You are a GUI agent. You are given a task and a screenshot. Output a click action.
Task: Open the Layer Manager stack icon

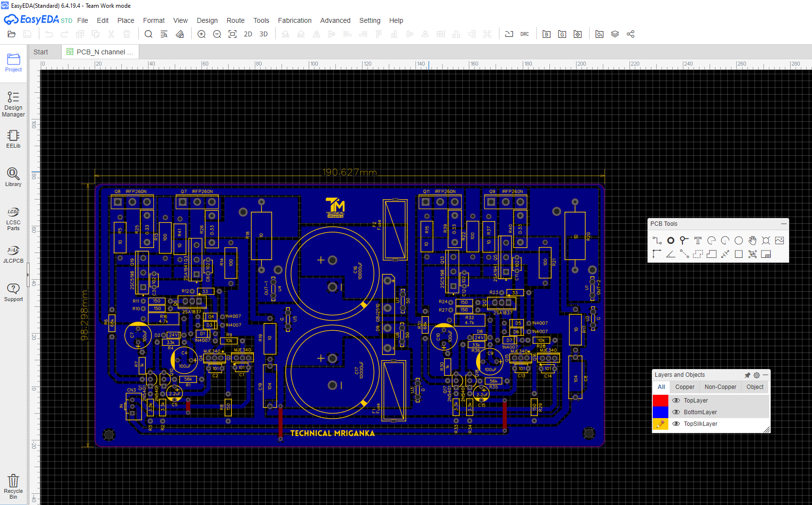click(x=615, y=34)
